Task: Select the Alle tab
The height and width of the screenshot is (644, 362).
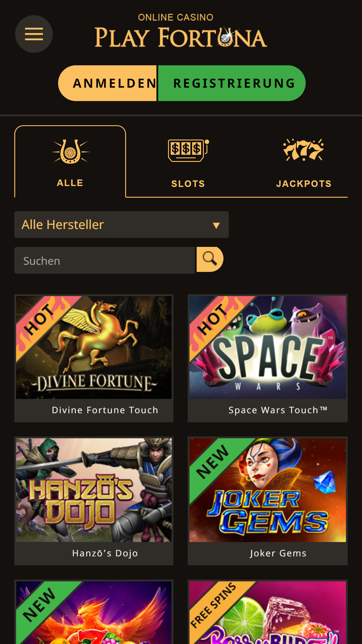Action: (70, 162)
